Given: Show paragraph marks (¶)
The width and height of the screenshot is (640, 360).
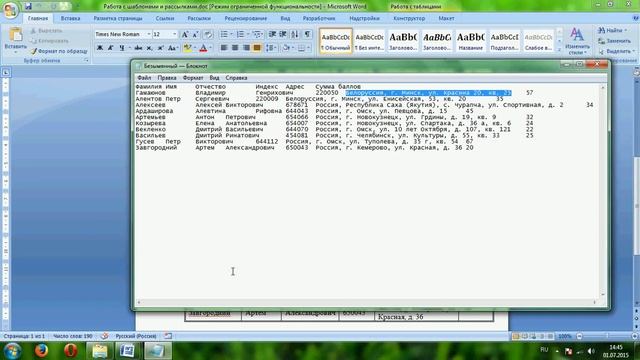Looking at the screenshot, I should tap(307, 34).
